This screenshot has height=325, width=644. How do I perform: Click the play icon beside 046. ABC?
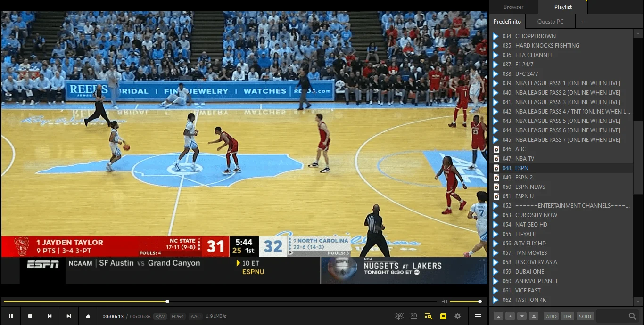[x=496, y=149]
